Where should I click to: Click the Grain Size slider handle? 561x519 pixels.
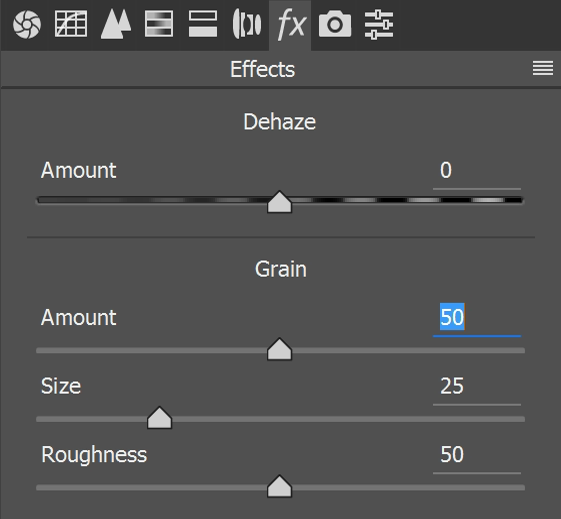click(x=160, y=418)
